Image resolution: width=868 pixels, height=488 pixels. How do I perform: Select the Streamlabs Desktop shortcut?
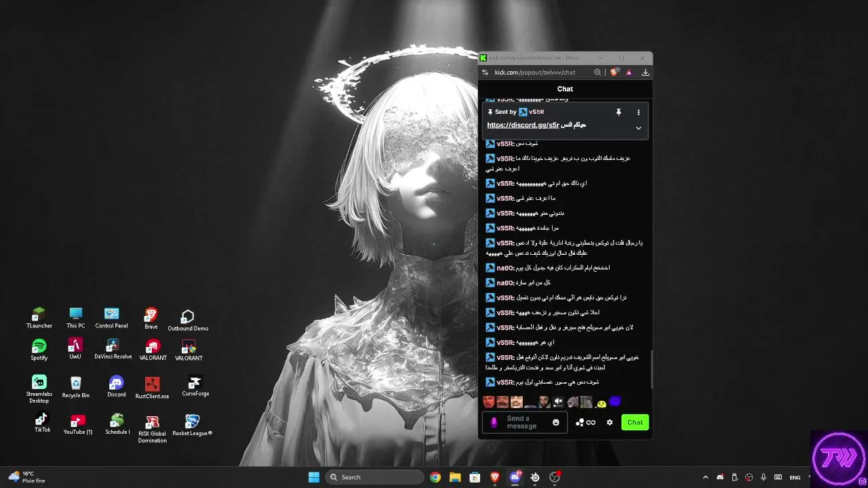click(39, 389)
